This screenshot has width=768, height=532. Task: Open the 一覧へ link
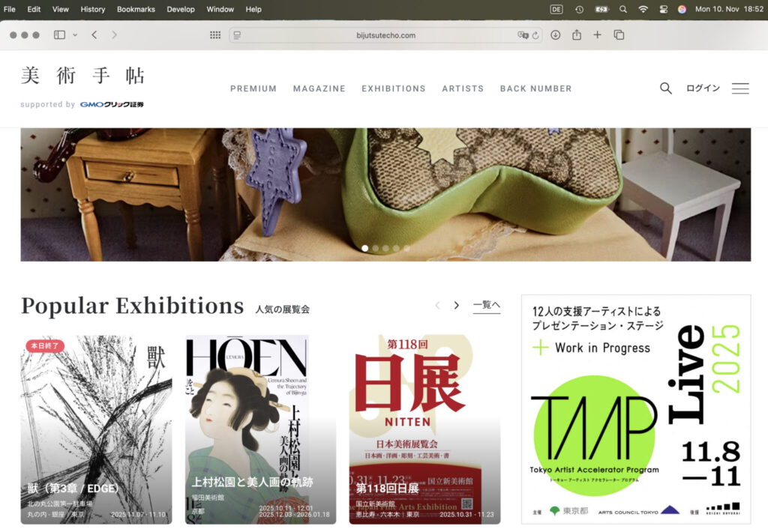click(487, 304)
